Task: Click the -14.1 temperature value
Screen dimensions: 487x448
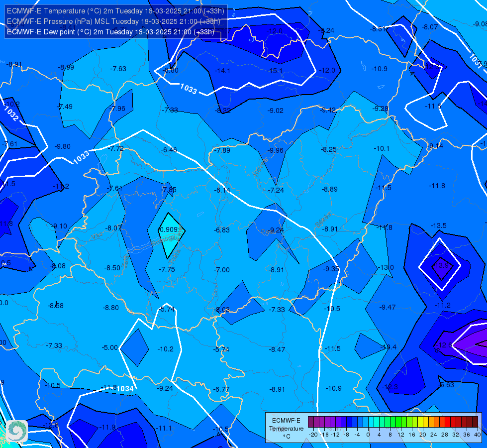Action: 222,71
